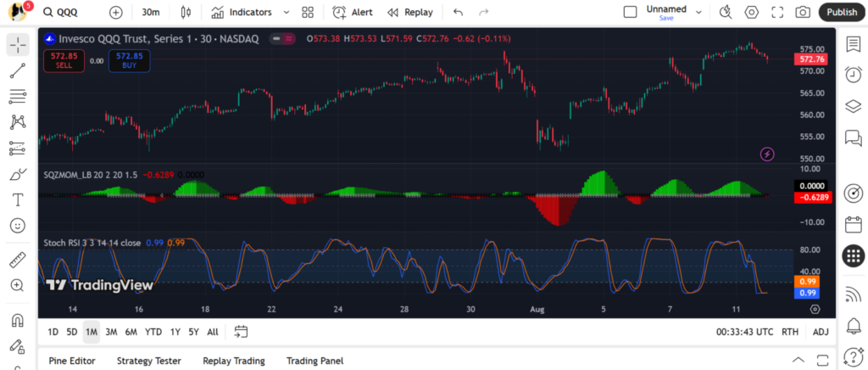This screenshot has height=370, width=868.
Task: Toggle the RTH session setting
Action: tap(789, 332)
